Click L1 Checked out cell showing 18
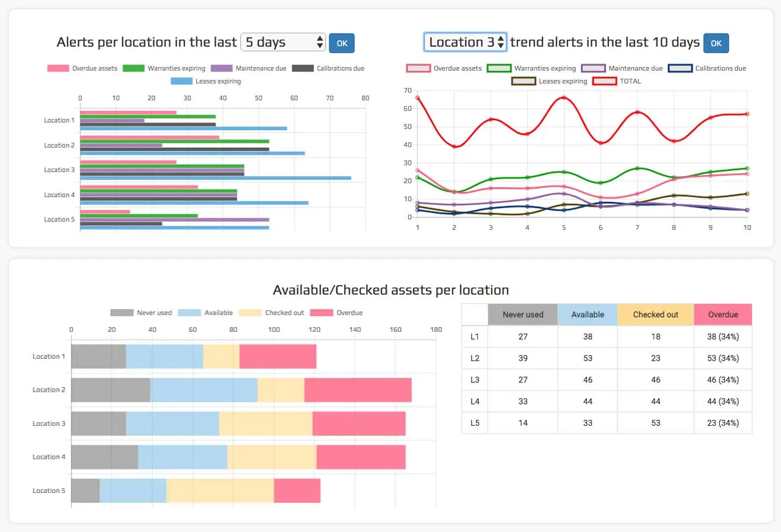This screenshot has width=781, height=532. tap(655, 337)
